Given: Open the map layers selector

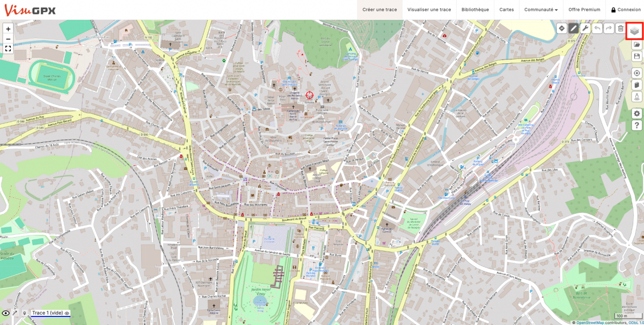Looking at the screenshot, I should (x=634, y=31).
